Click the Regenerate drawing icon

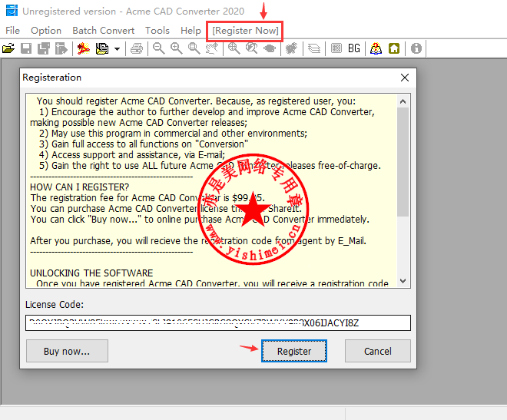click(x=292, y=48)
